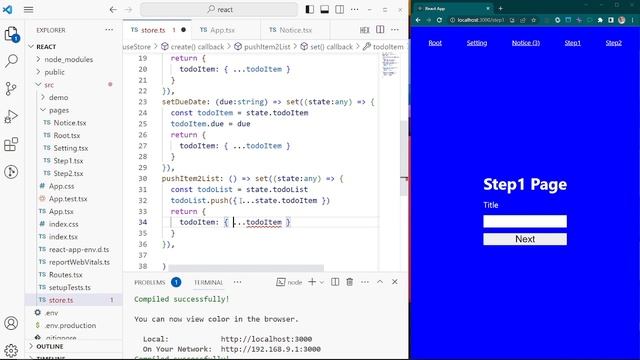Open the Search view in activity bar
Image resolution: width=640 pixels, height=360 pixels.
[11, 61]
